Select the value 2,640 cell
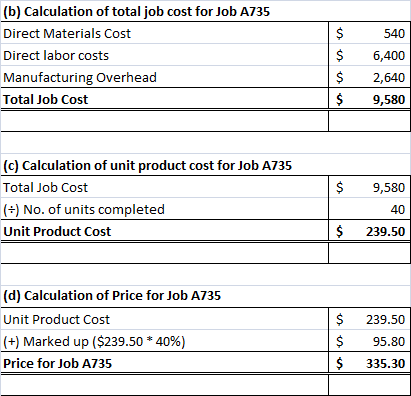 (369, 77)
